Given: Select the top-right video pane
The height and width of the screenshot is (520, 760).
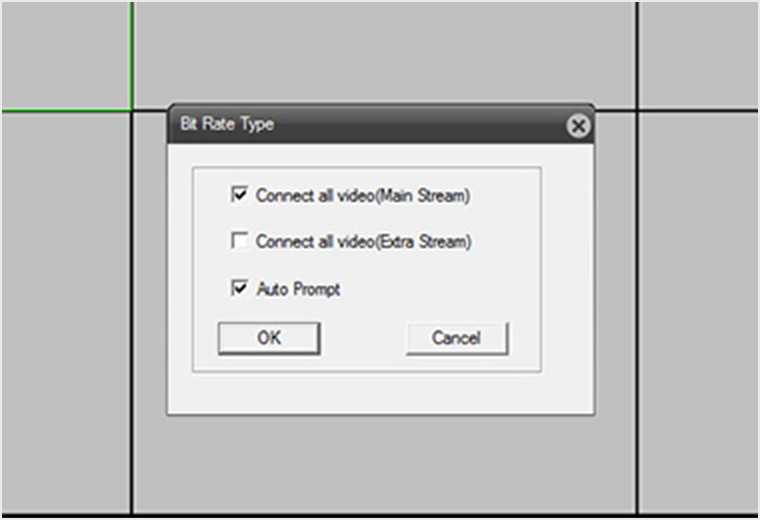Looking at the screenshot, I should point(698,53).
